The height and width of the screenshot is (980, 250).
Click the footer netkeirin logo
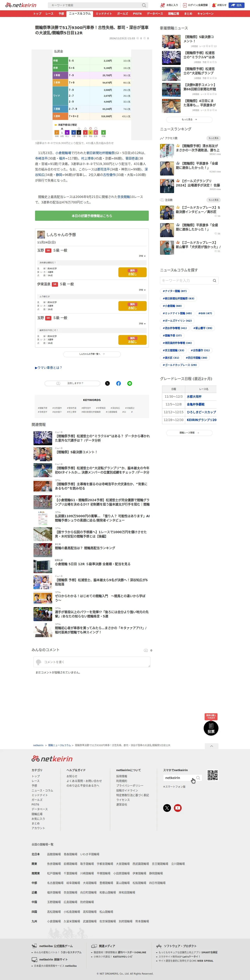52,759
